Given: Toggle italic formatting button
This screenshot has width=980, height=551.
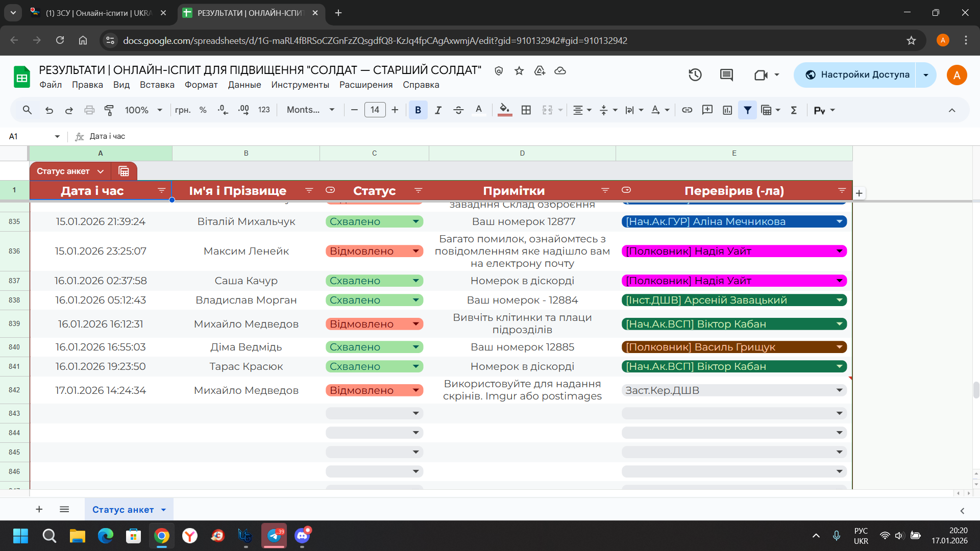Looking at the screenshot, I should [x=438, y=110].
